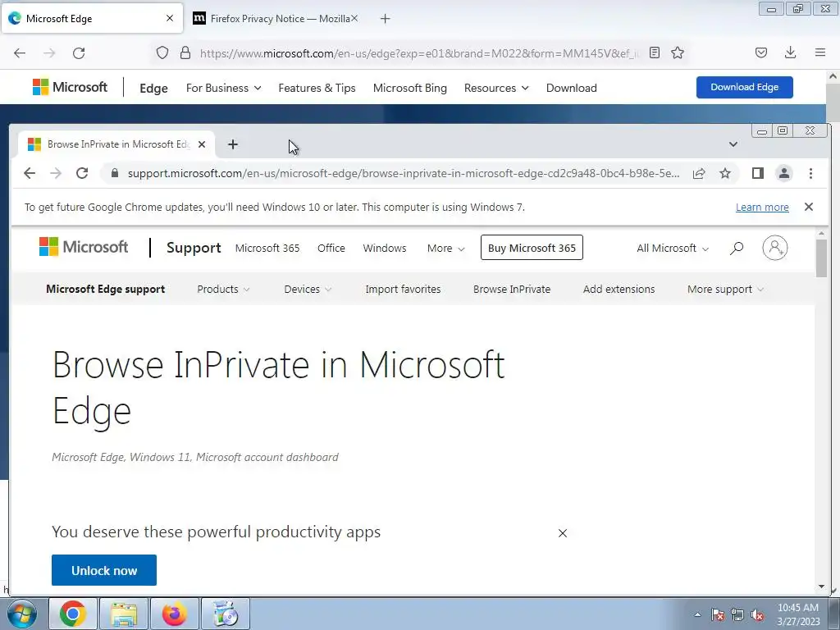Expand Resources menu on Edge page
Screen dimensions: 840x630
tap(496, 88)
